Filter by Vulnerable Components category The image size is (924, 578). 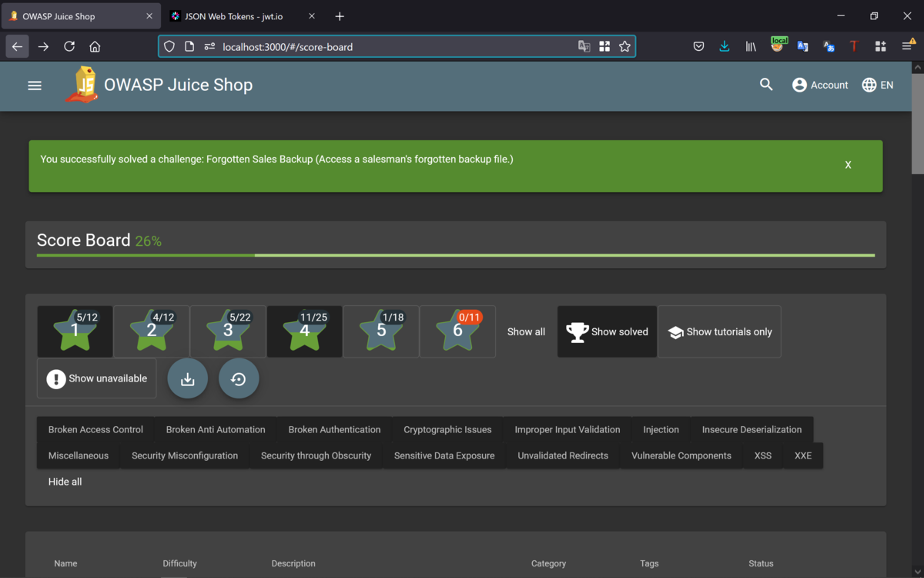pos(681,455)
